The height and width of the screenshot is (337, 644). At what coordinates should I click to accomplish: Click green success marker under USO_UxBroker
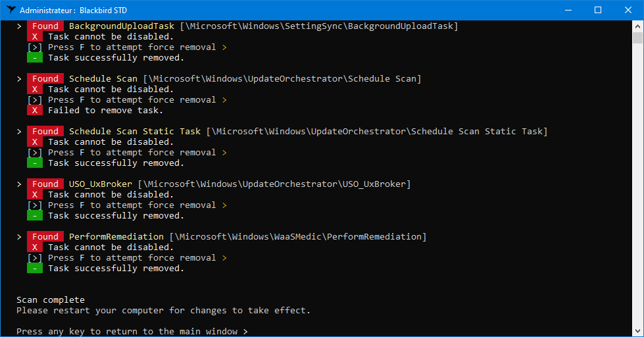35,215
